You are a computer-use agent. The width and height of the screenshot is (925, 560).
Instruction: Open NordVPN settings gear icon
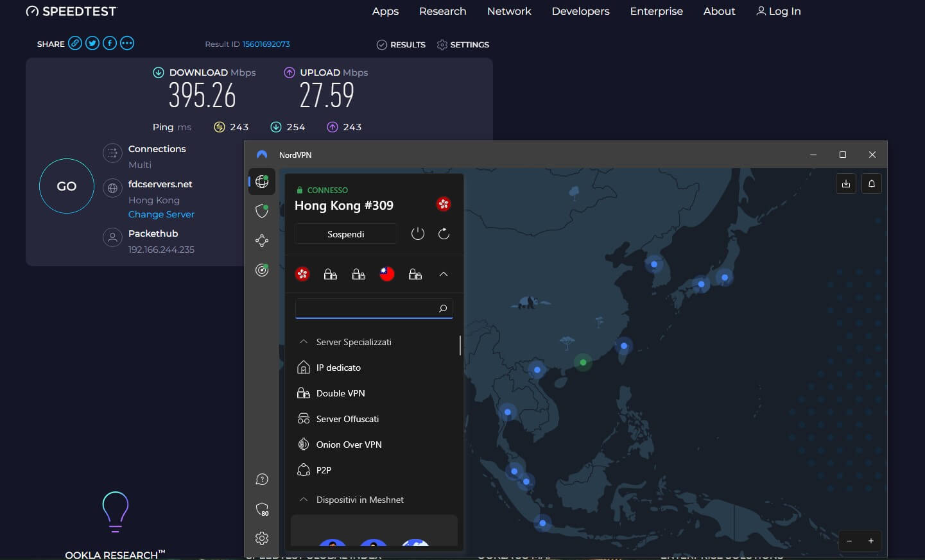(262, 538)
